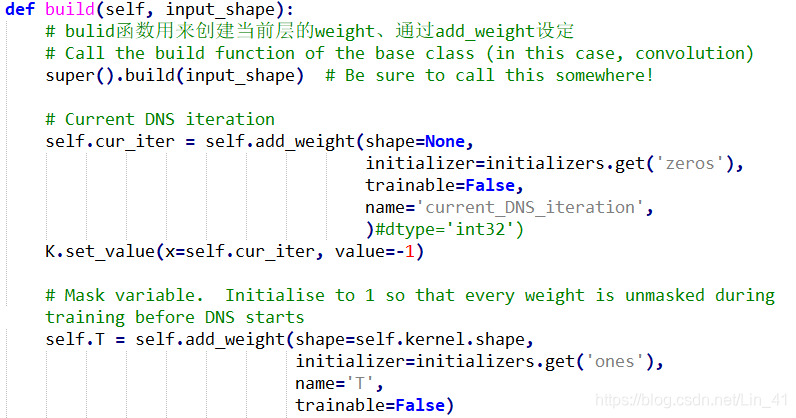Viewport: 796px width, 418px height.
Task: Click the Chinese comment mentioning add_weight
Action: coord(310,31)
